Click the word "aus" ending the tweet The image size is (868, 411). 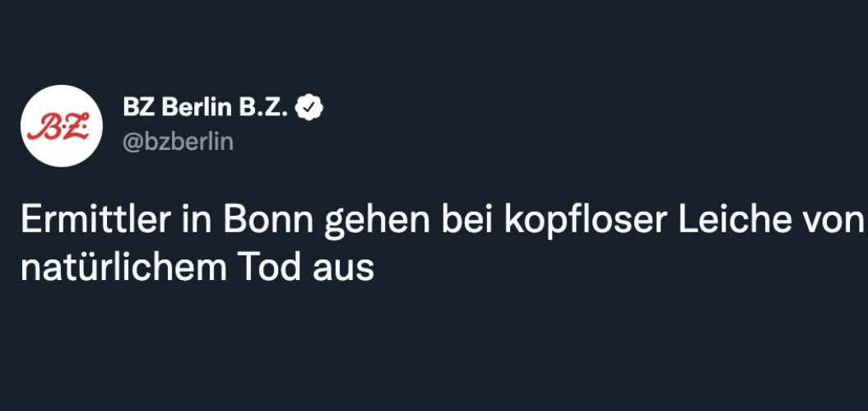(x=346, y=269)
